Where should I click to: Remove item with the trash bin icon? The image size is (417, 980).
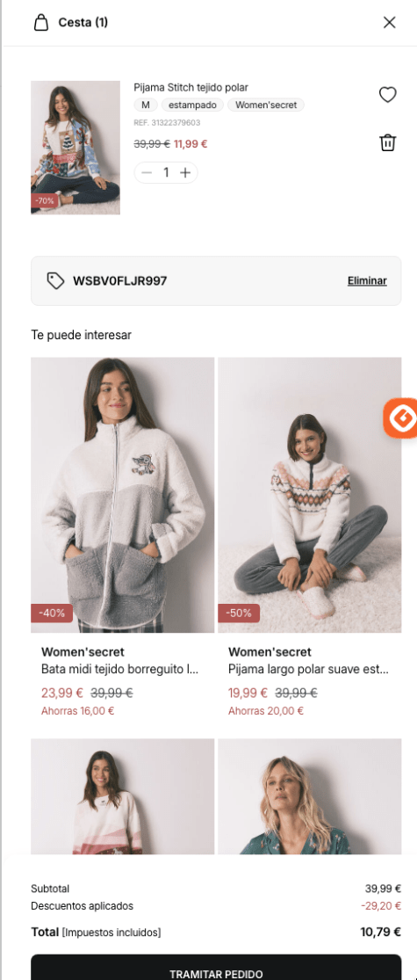coord(388,142)
